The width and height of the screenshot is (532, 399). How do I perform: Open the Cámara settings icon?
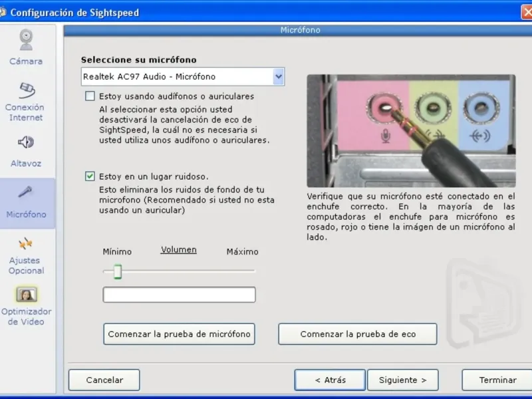click(26, 40)
